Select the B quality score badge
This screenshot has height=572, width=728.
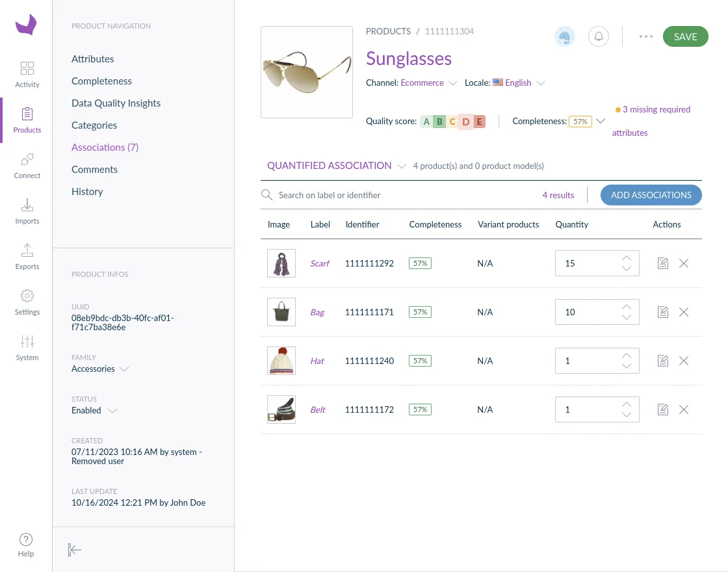click(x=439, y=121)
